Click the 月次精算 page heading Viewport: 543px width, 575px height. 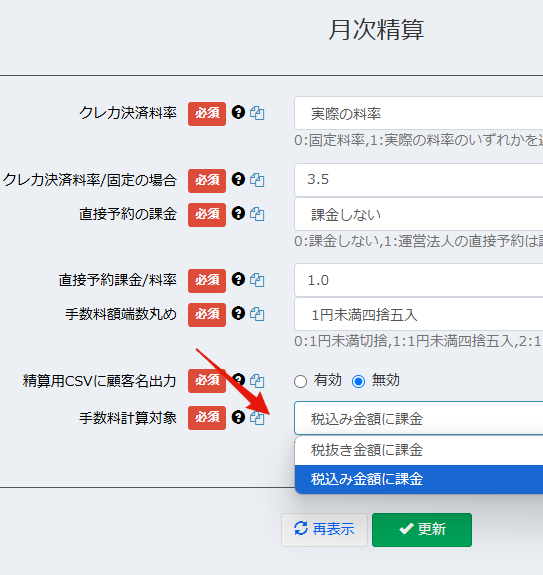pyautogui.click(x=376, y=30)
